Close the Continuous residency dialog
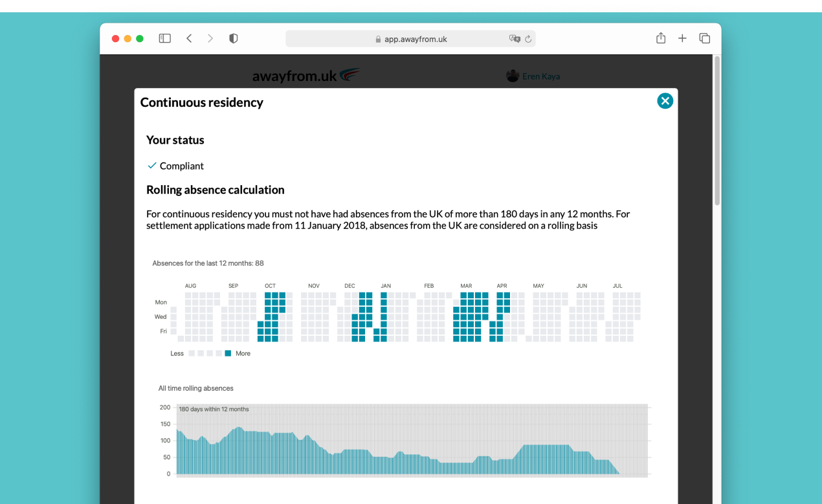822x504 pixels. click(665, 101)
